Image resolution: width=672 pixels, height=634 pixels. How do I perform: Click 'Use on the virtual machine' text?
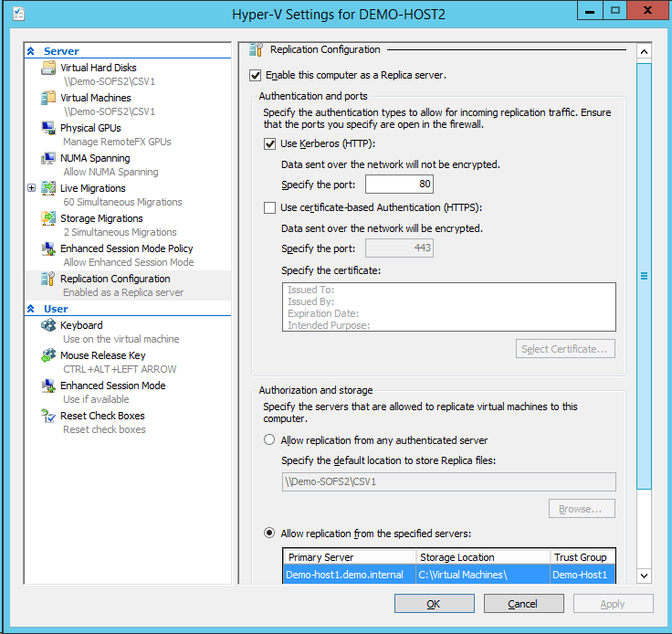[x=121, y=339]
